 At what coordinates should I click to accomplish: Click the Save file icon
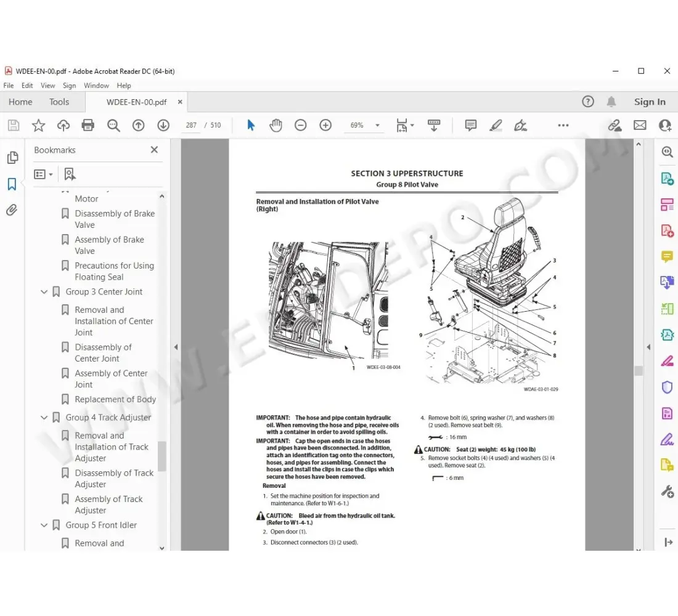(13, 125)
